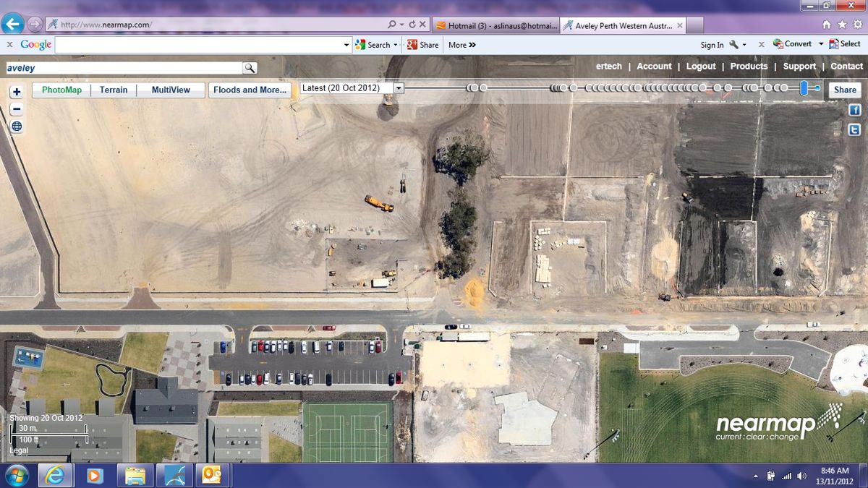This screenshot has width=868, height=488.
Task: Zoom out with the minus map button
Action: tap(17, 109)
